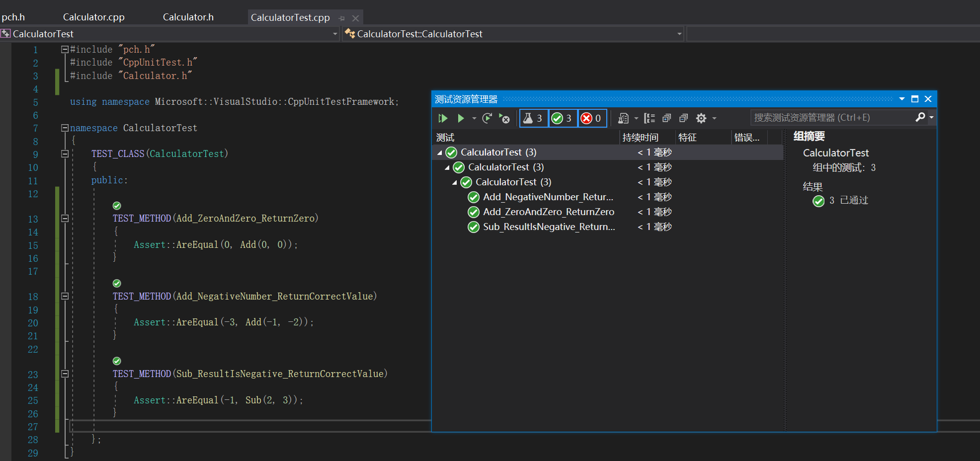Sort by the 特征 column header
This screenshot has height=461, width=980.
pyautogui.click(x=704, y=138)
